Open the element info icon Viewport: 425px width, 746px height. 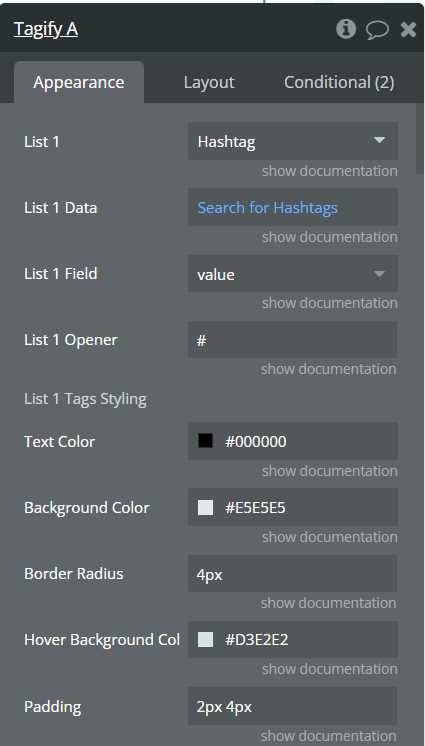[x=346, y=29]
